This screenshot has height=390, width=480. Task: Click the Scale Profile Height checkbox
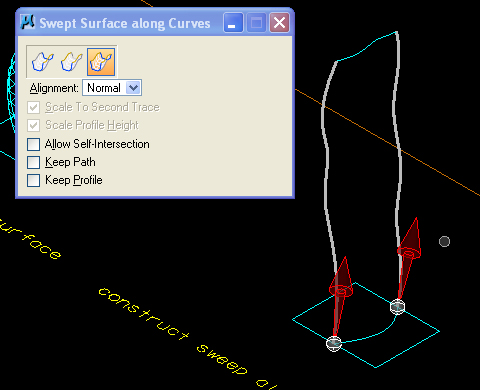coord(34,125)
